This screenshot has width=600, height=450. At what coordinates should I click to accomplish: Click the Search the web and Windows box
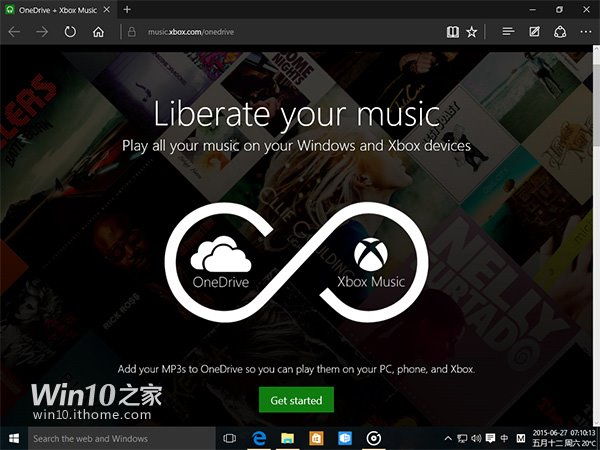point(122,439)
